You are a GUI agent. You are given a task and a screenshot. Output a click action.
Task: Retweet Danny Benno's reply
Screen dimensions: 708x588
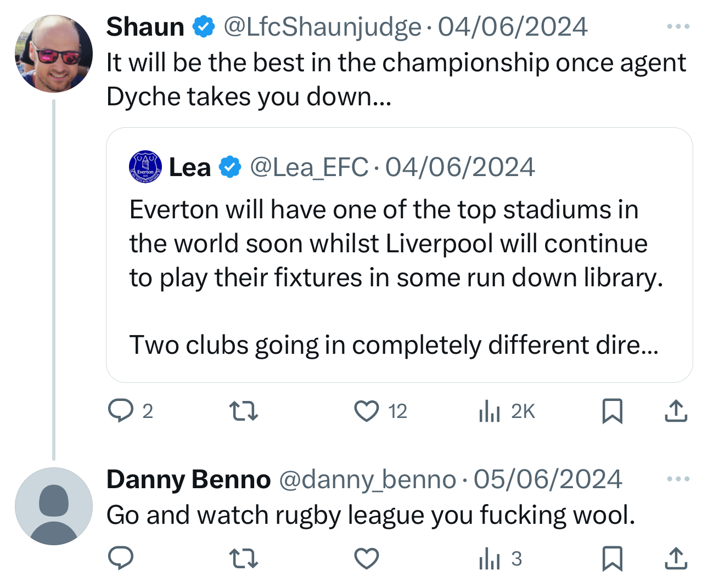point(243,558)
